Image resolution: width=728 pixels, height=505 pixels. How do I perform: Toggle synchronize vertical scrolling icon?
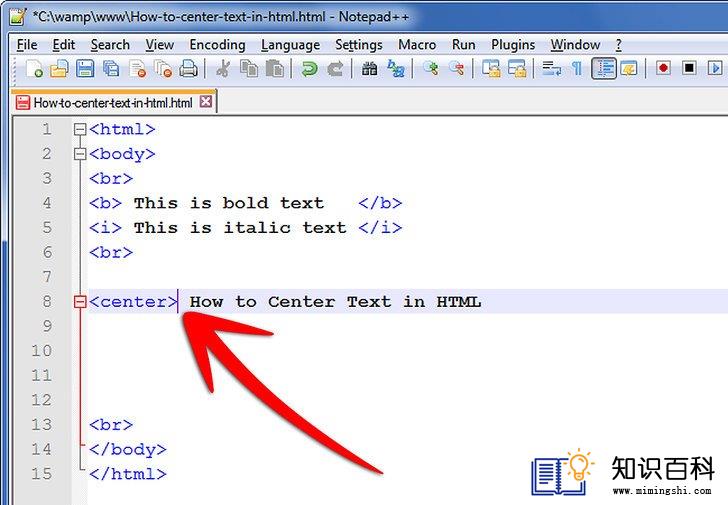coord(491,69)
